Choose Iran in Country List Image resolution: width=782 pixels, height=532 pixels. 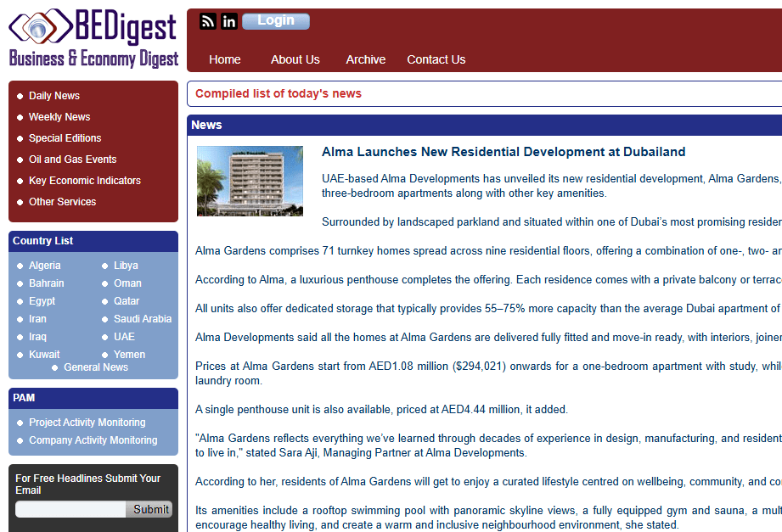click(37, 319)
